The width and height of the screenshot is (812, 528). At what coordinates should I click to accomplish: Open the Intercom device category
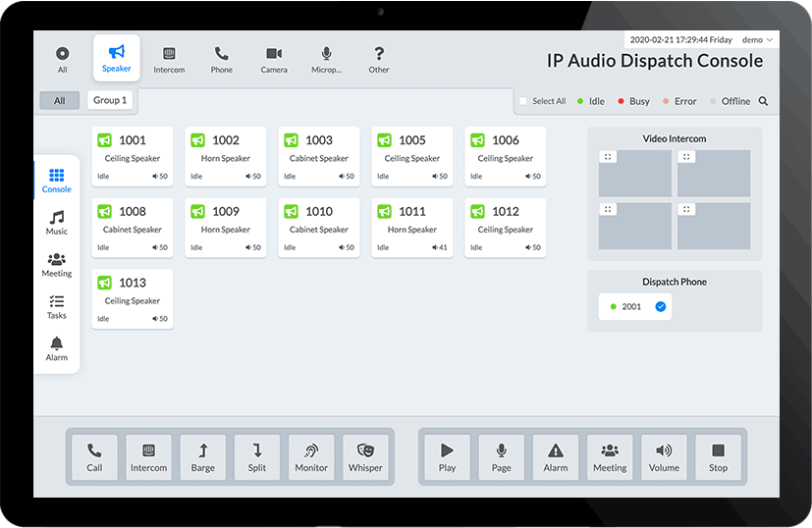[169, 60]
